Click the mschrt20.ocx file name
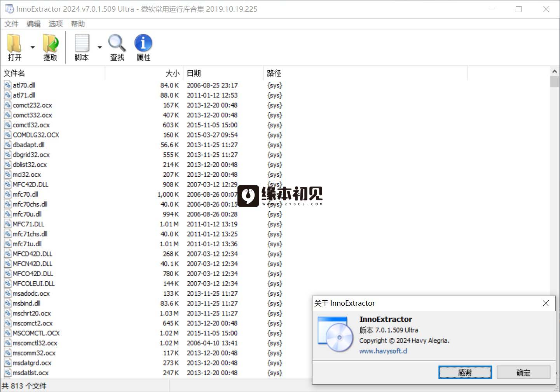This screenshot has width=560, height=392. point(32,313)
